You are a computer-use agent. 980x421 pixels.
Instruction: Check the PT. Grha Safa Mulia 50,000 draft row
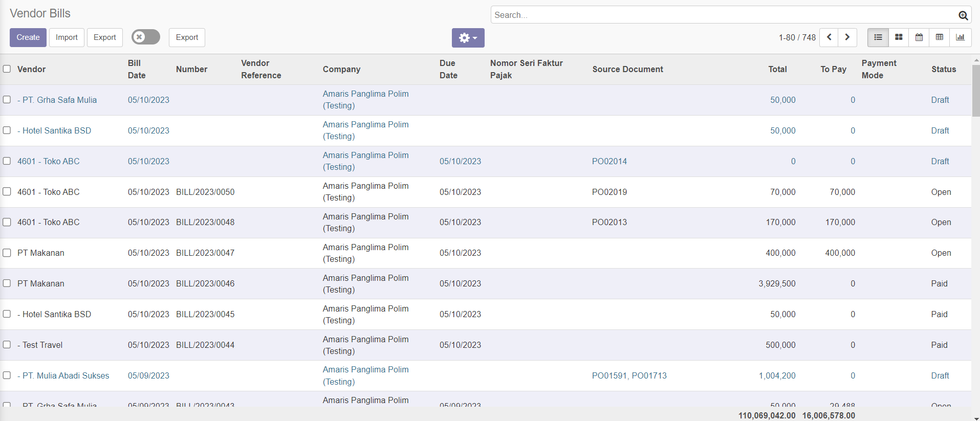(7, 99)
